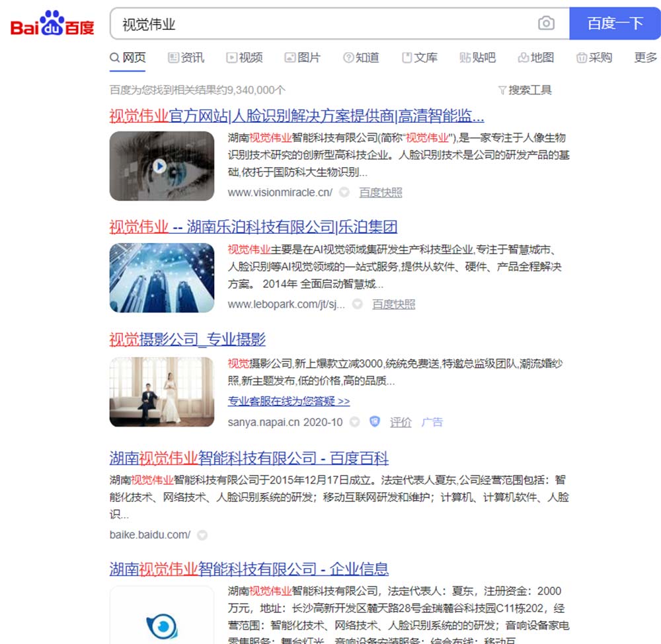Open the 文库 tab
Image resolution: width=661 pixels, height=644 pixels.
[420, 58]
